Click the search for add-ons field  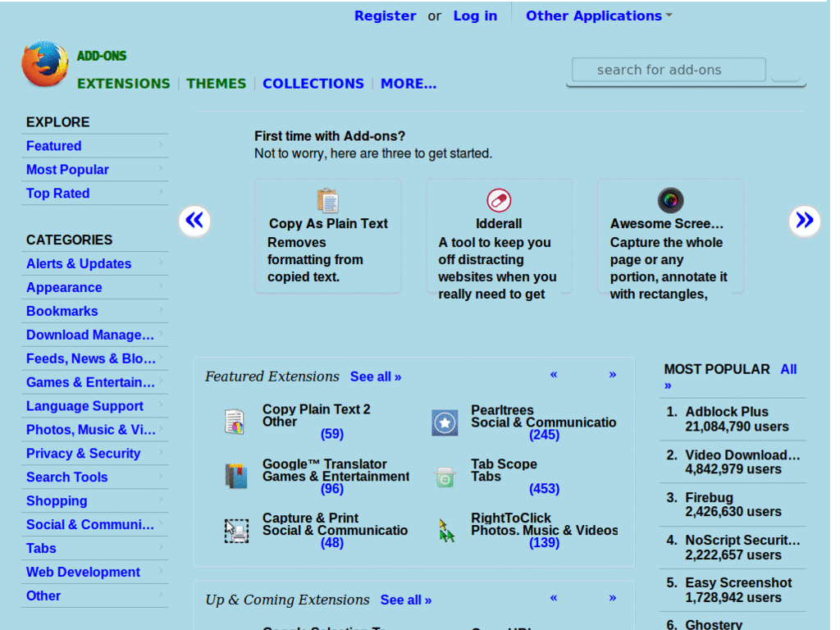667,70
